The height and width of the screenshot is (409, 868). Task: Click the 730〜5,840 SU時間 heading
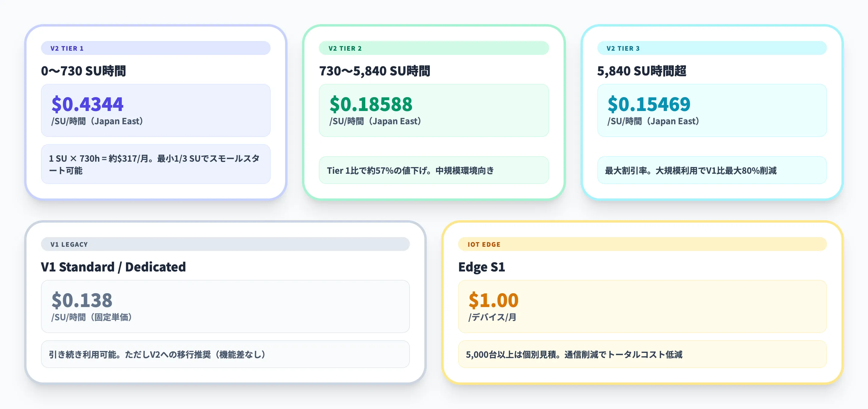[375, 71]
